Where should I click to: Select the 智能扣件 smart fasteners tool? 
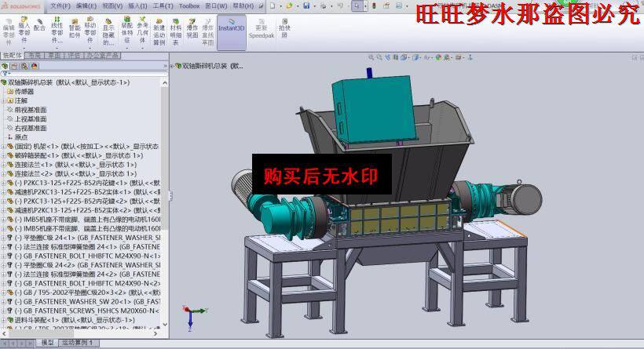click(x=75, y=29)
